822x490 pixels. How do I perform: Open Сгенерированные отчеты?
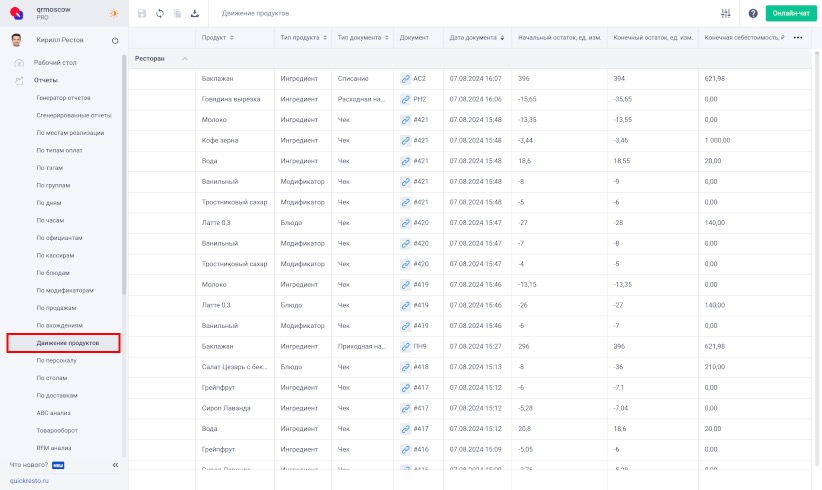pos(74,115)
